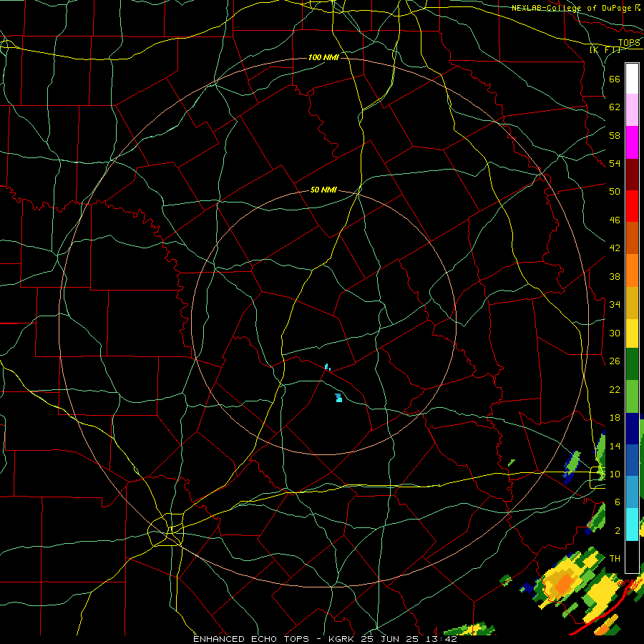The height and width of the screenshot is (644, 644).
Task: Click the yellow 30 kft legend swatch
Action: (632, 333)
